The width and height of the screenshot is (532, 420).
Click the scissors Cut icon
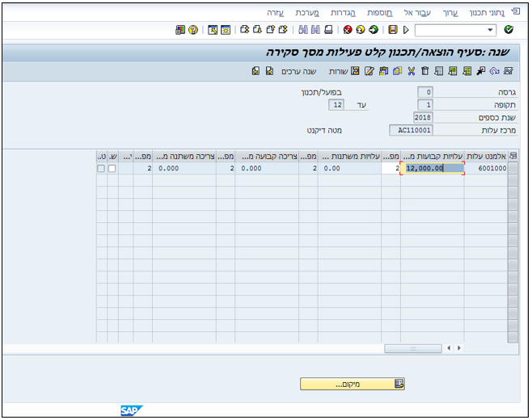click(x=412, y=71)
